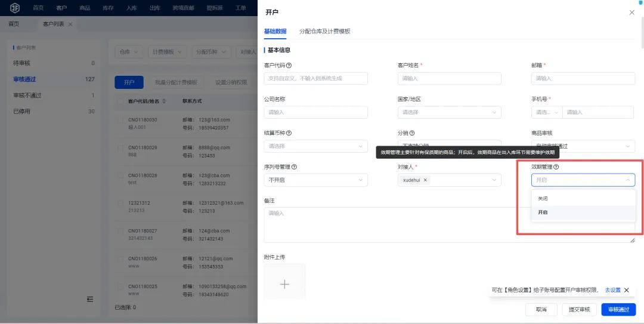Focus the 客户姓名 input field
Image resolution: width=644 pixels, height=324 pixels.
[450, 79]
